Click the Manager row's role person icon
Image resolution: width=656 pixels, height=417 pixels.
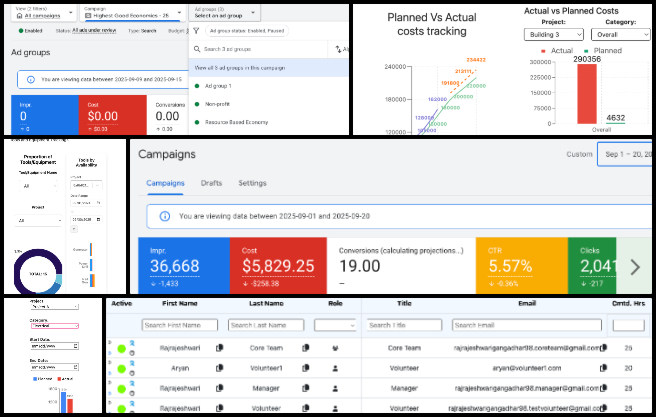(333, 387)
